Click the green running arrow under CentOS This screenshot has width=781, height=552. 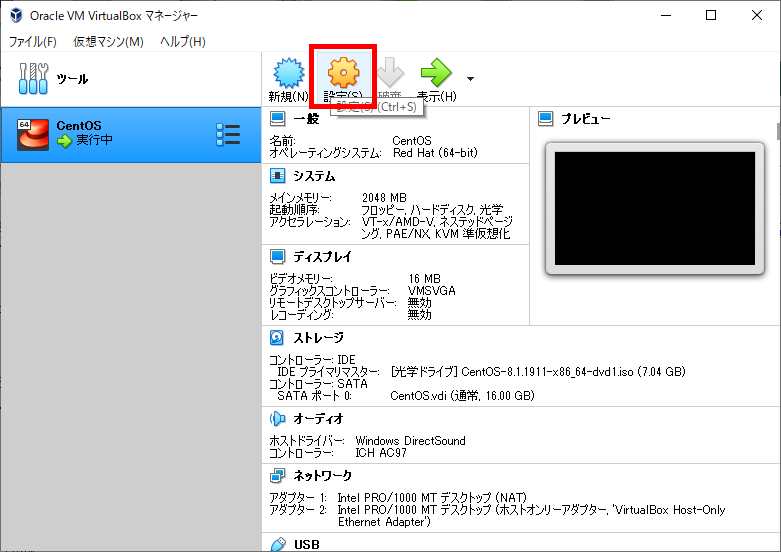(64, 141)
